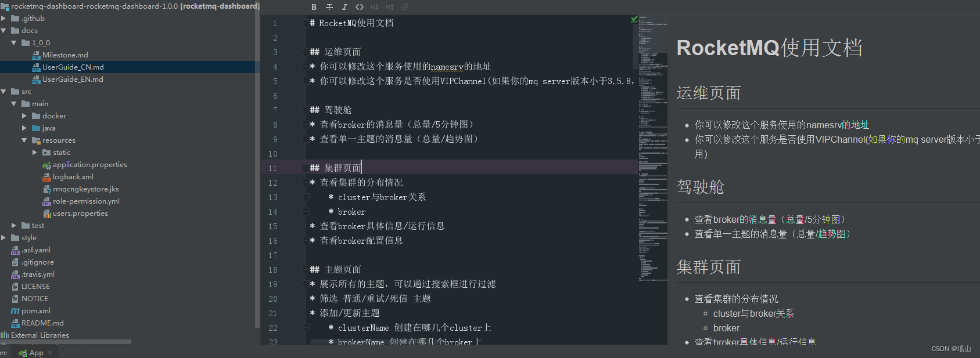Apply strikethrough formatting icon
This screenshot has width=980, height=358.
click(x=329, y=7)
